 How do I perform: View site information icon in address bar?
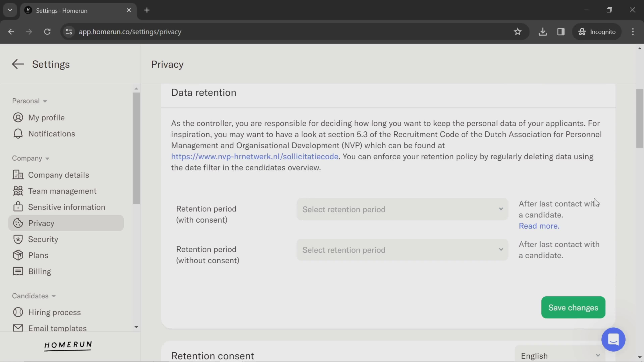coord(69,32)
